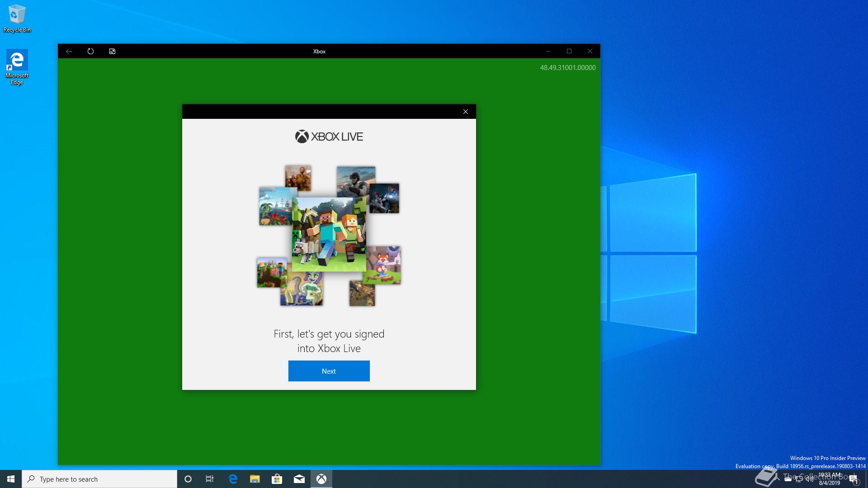
Task: Click the central Minecraft artwork thumbnail
Action: [x=329, y=234]
